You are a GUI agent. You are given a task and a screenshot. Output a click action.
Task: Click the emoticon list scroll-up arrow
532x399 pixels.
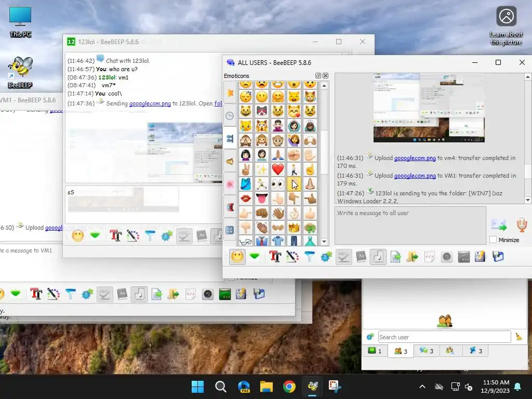(324, 86)
